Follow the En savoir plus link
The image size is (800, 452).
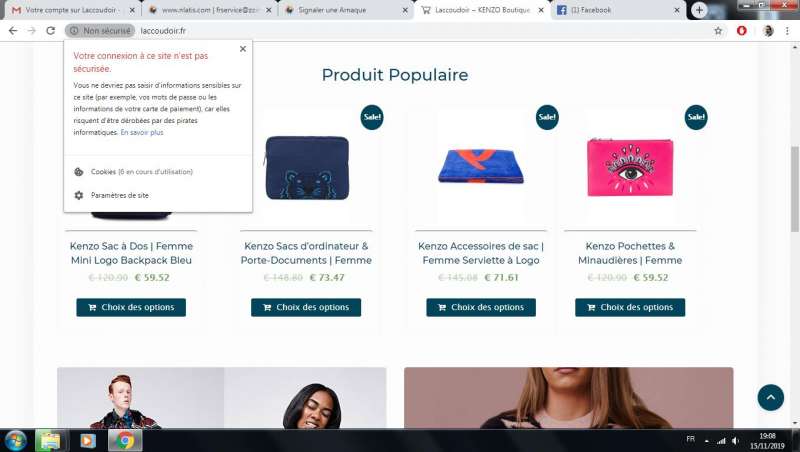click(142, 133)
